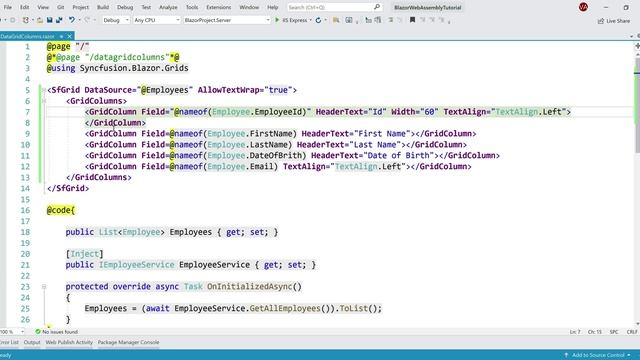Screen dimensions: 640x360
Task: Click the 'OnInitializedAsync' method name
Action: [x=249, y=287]
